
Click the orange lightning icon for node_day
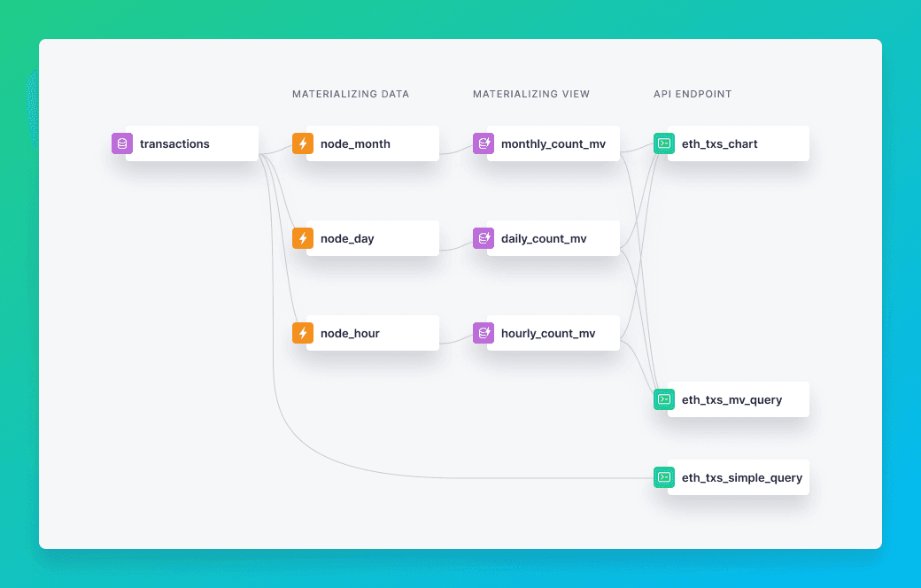point(303,238)
